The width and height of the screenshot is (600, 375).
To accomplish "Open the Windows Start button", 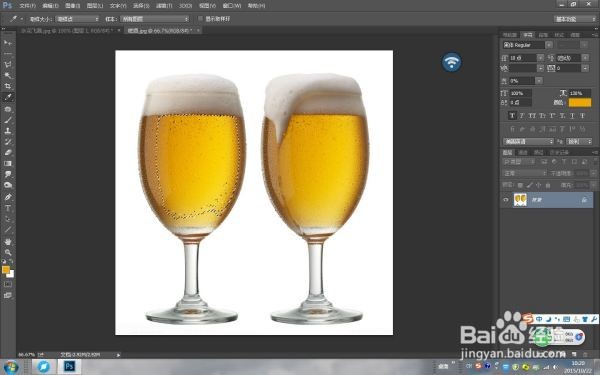I will 11,367.
